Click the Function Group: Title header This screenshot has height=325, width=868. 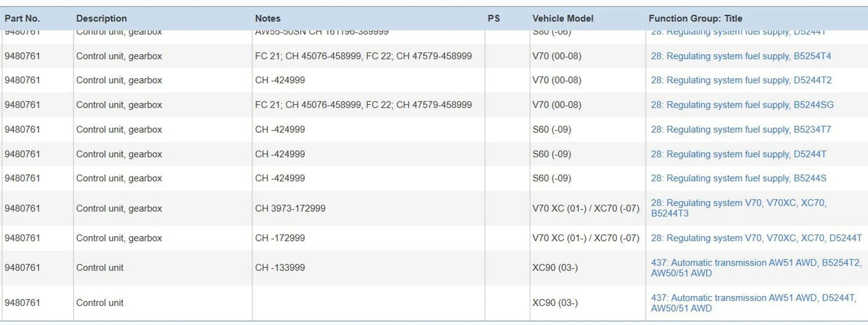tap(695, 18)
